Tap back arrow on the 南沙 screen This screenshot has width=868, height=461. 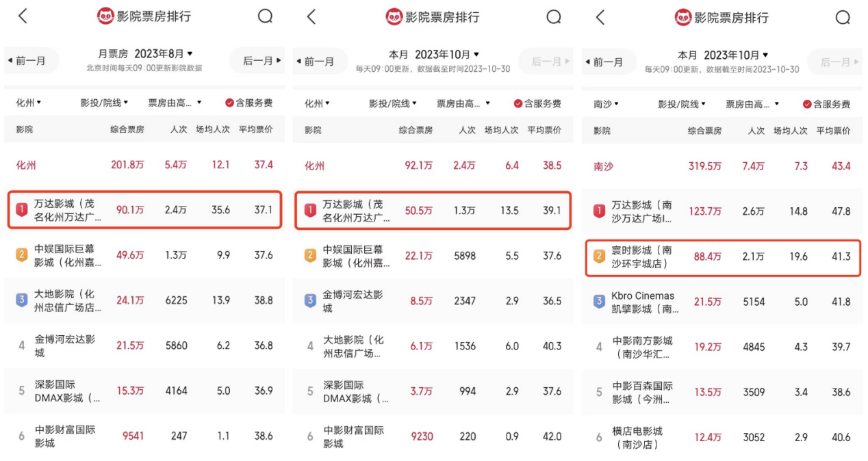tap(600, 16)
